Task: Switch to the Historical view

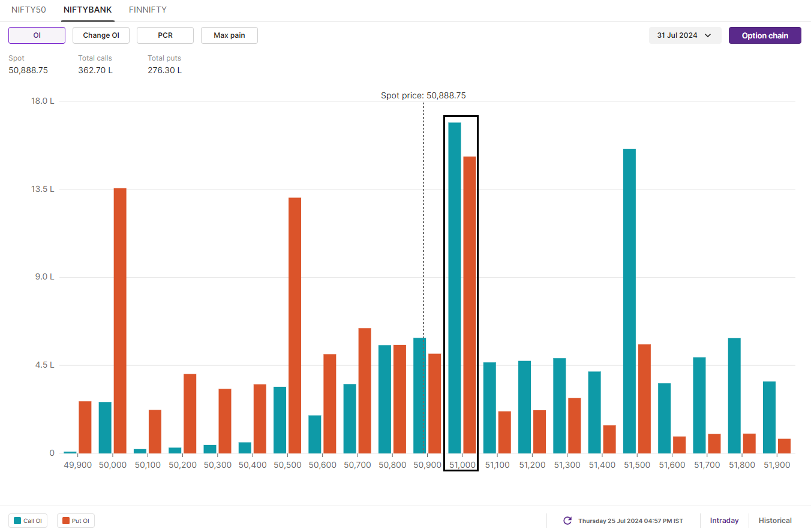Action: point(775,521)
